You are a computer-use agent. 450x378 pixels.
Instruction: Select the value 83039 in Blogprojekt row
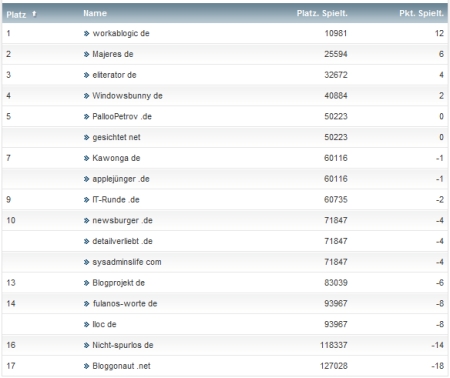pos(336,283)
